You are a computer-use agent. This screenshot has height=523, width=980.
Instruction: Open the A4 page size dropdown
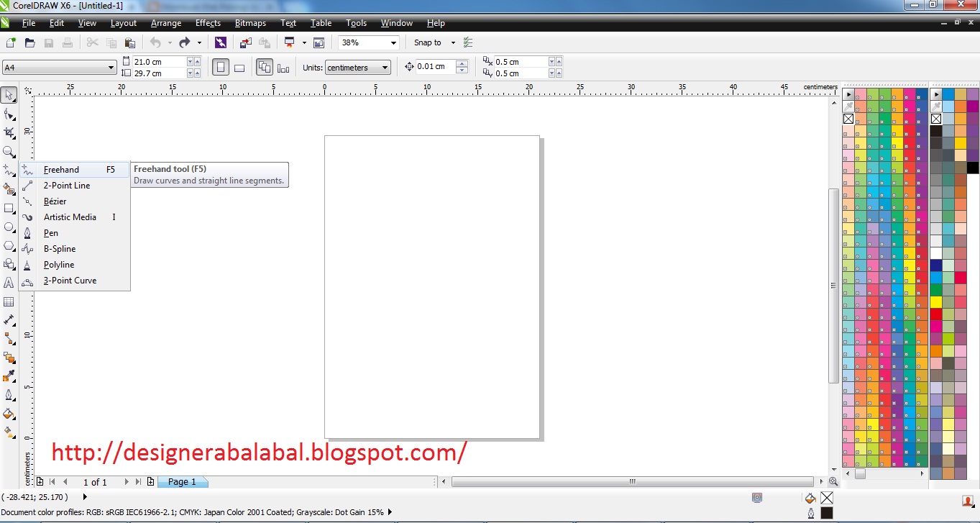tap(111, 68)
